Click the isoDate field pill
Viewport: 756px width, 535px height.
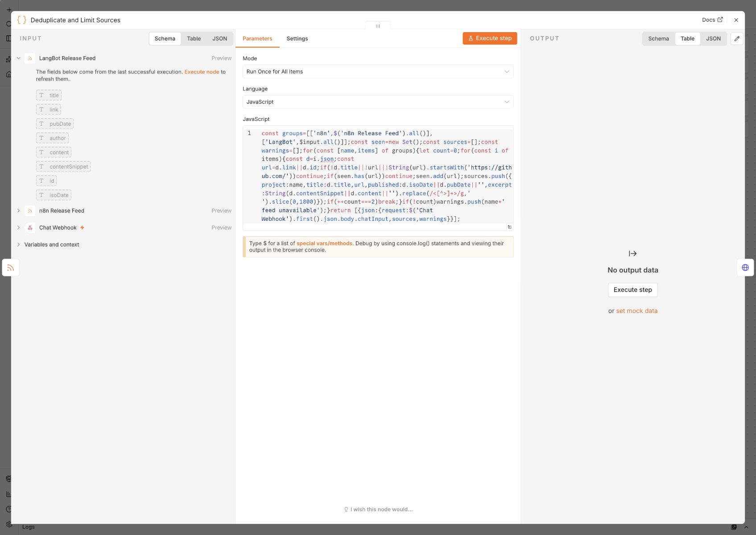54,195
